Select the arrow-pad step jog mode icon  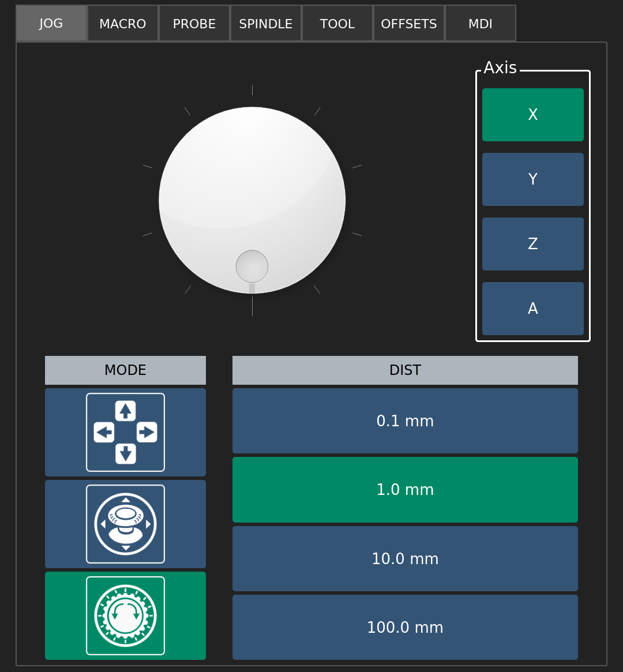(x=125, y=432)
